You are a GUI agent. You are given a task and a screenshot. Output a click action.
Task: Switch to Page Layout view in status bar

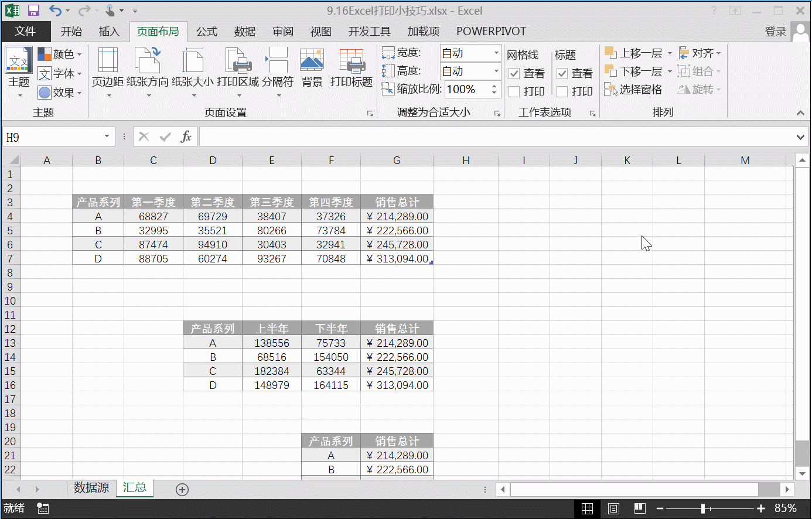coord(613,508)
